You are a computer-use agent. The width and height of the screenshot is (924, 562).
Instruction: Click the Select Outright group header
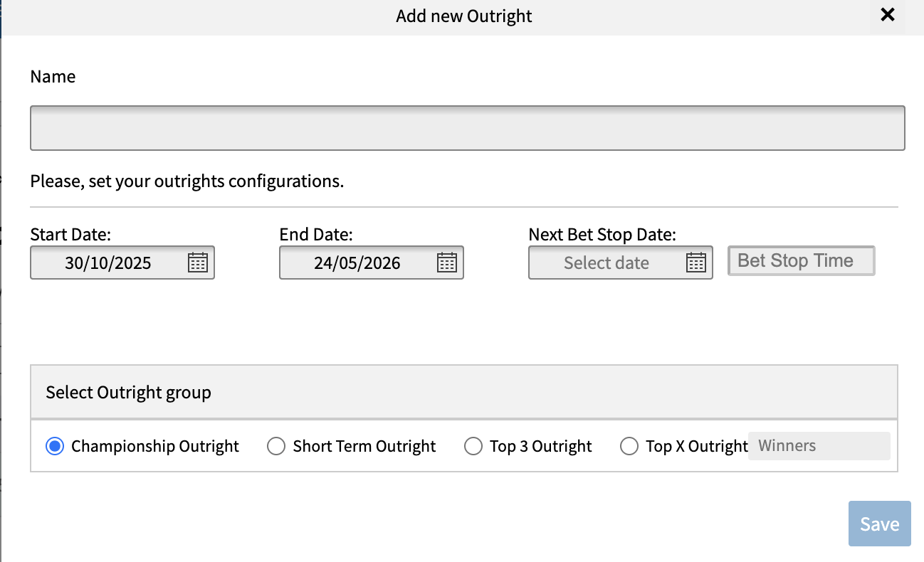coord(129,392)
